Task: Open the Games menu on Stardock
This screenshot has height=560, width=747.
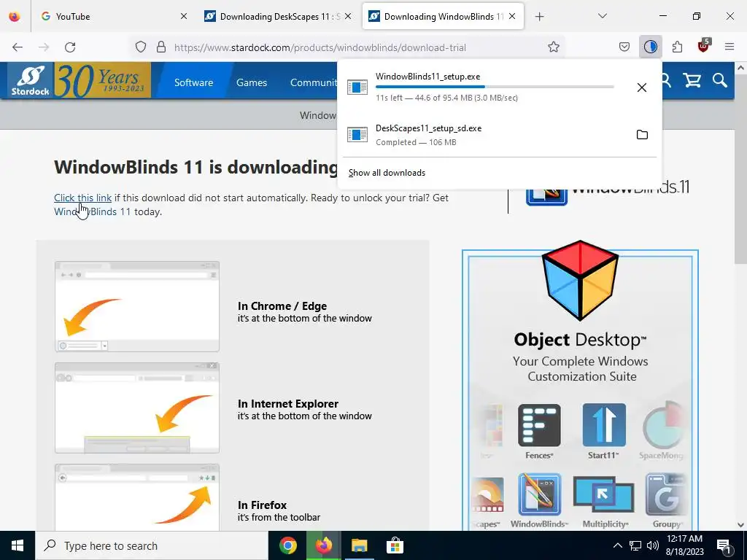Action: [x=252, y=82]
